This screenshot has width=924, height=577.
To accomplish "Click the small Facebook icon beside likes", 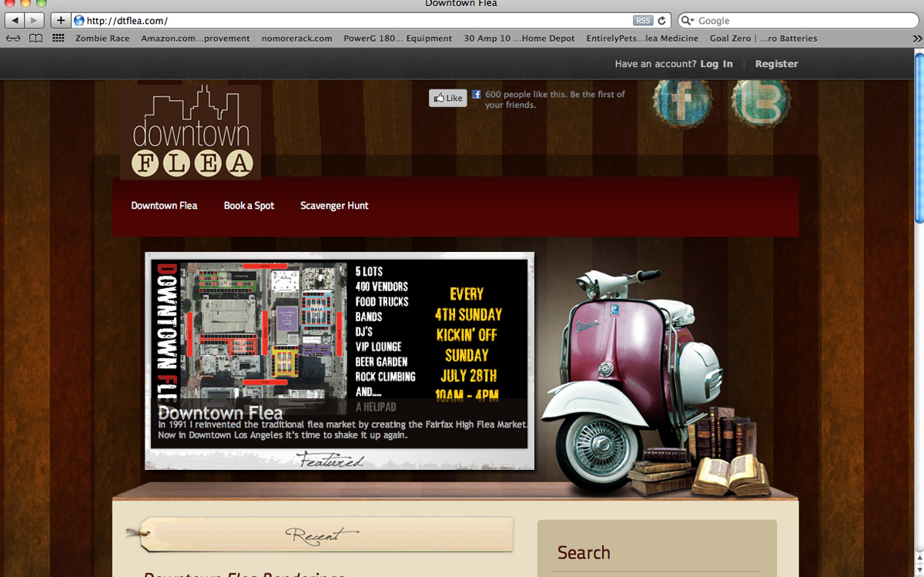I will 477,94.
